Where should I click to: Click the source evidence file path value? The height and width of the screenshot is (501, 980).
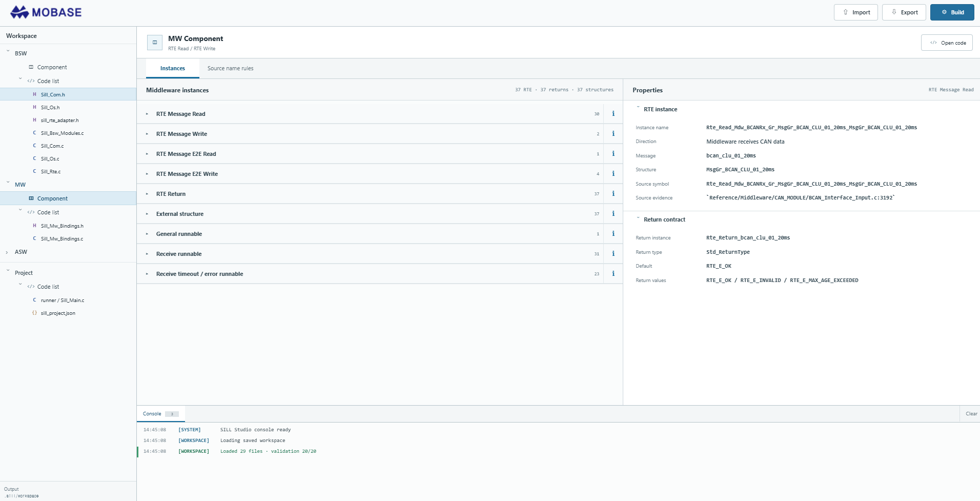(801, 198)
